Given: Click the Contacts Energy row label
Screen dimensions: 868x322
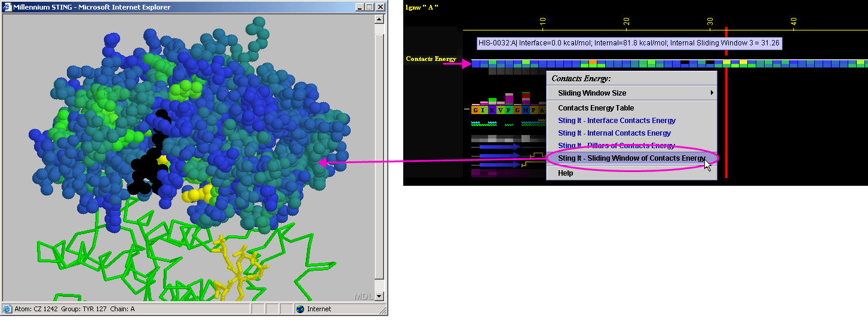Looking at the screenshot, I should click(x=431, y=59).
